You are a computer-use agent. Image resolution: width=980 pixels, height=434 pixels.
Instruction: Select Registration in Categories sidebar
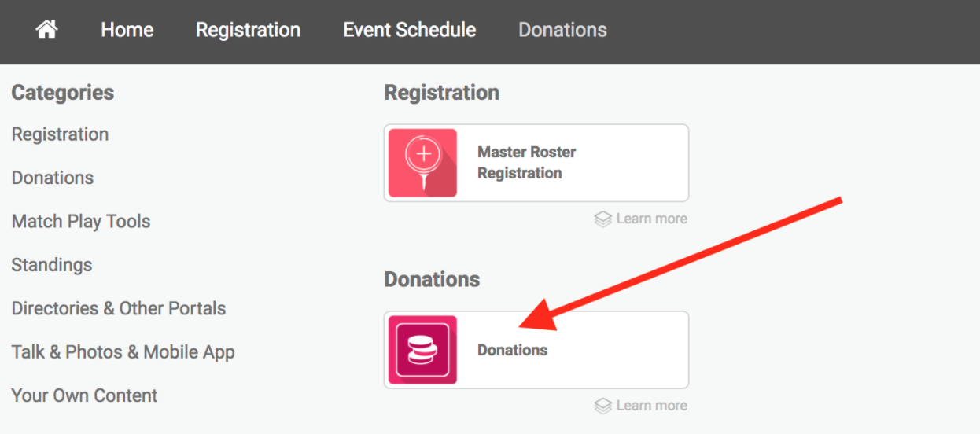[60, 134]
